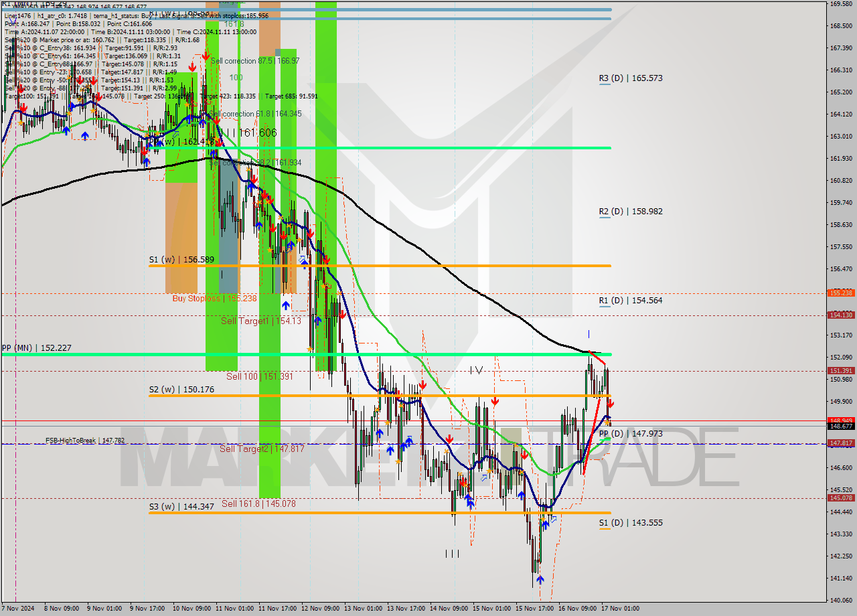Click the 15 Nov 17:00 time axis label

[x=533, y=609]
